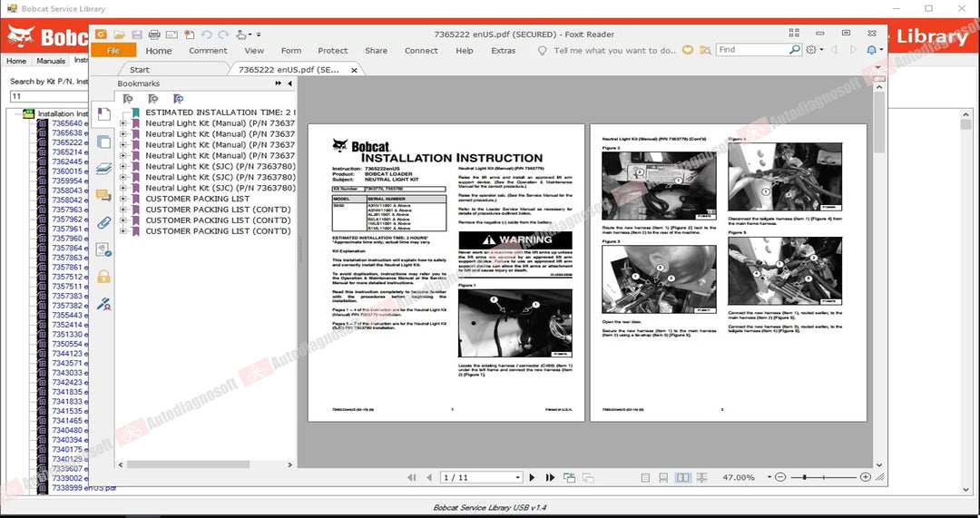The height and width of the screenshot is (518, 980).
Task: Open the Comments panel icon in sidebar
Action: (103, 196)
